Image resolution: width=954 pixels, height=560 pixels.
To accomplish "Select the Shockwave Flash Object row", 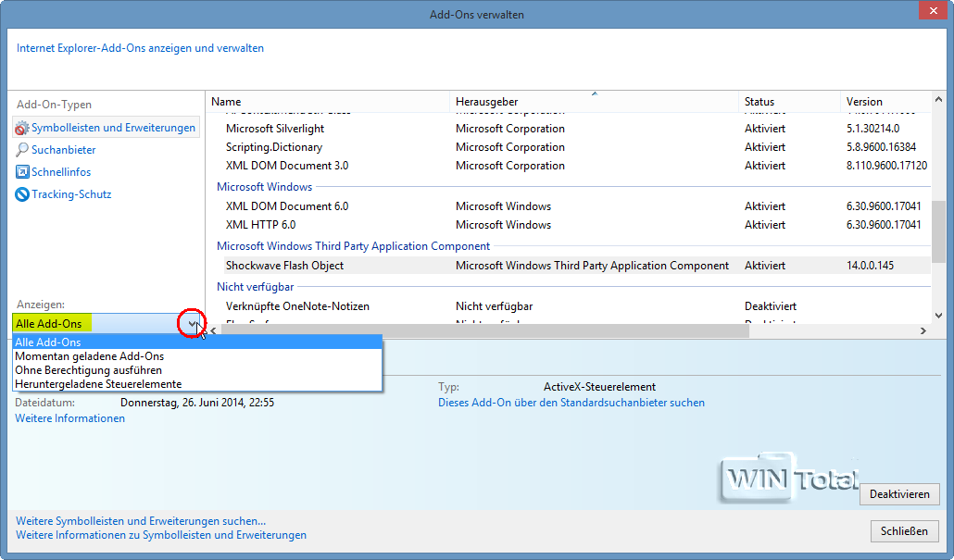I will (576, 266).
